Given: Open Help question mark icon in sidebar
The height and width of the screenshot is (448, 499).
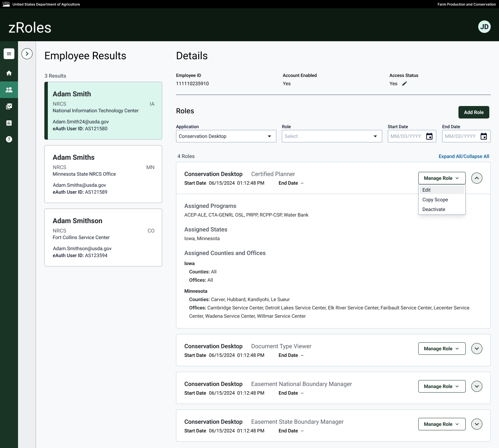Looking at the screenshot, I should point(9,139).
